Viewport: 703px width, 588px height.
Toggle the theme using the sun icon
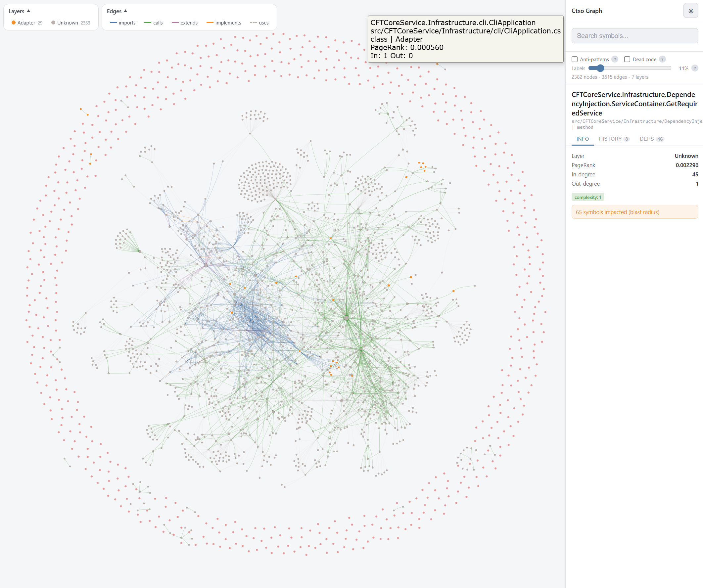pos(690,11)
